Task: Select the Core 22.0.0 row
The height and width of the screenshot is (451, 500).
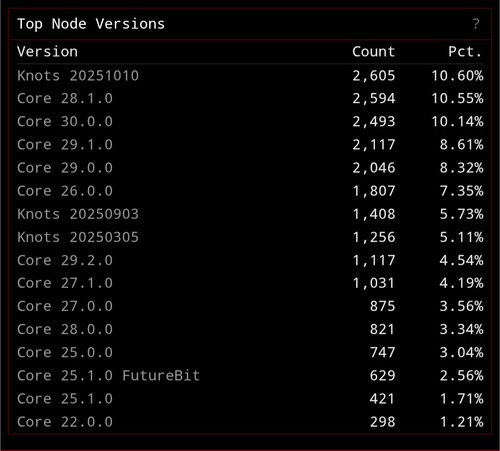Action: tap(250, 422)
